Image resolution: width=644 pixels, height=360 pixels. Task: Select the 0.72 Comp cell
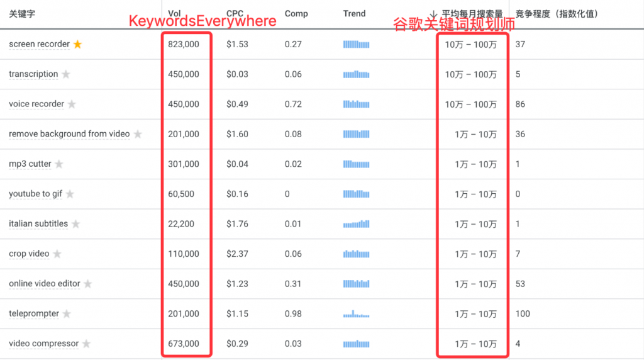tap(293, 104)
